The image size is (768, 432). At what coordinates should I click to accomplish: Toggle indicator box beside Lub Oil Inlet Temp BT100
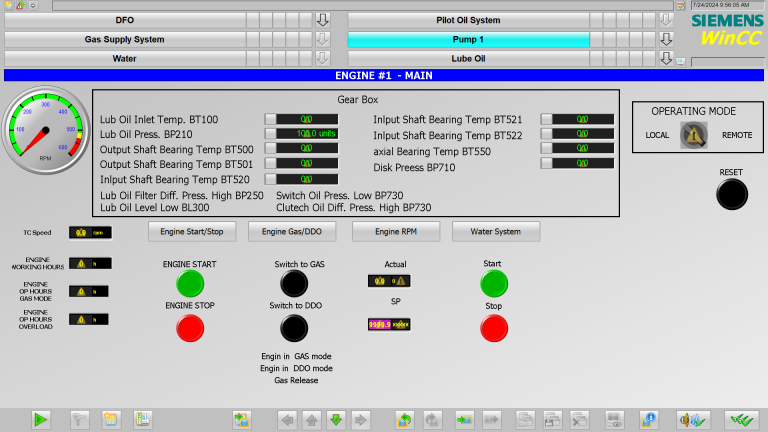click(271, 119)
